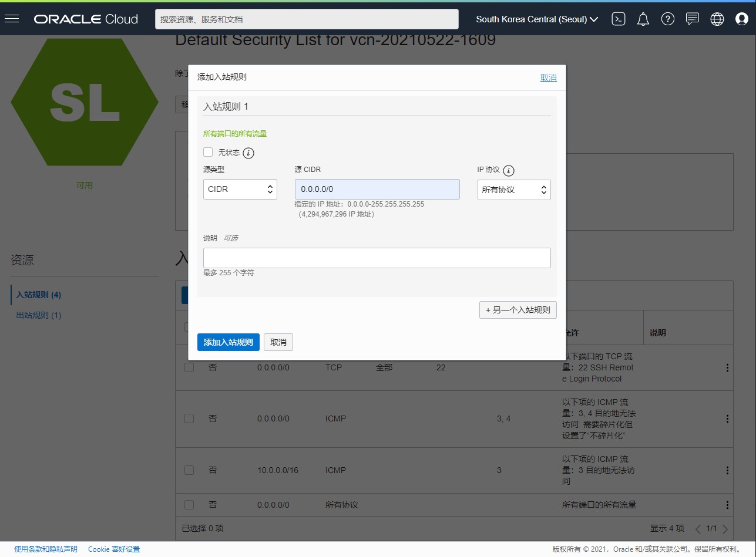756x557 pixels.
Task: Open the notifications bell
Action: [x=643, y=19]
